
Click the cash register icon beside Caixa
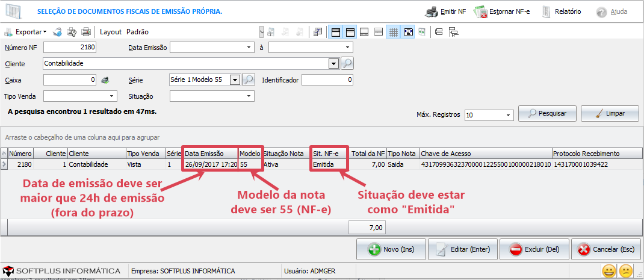(106, 79)
